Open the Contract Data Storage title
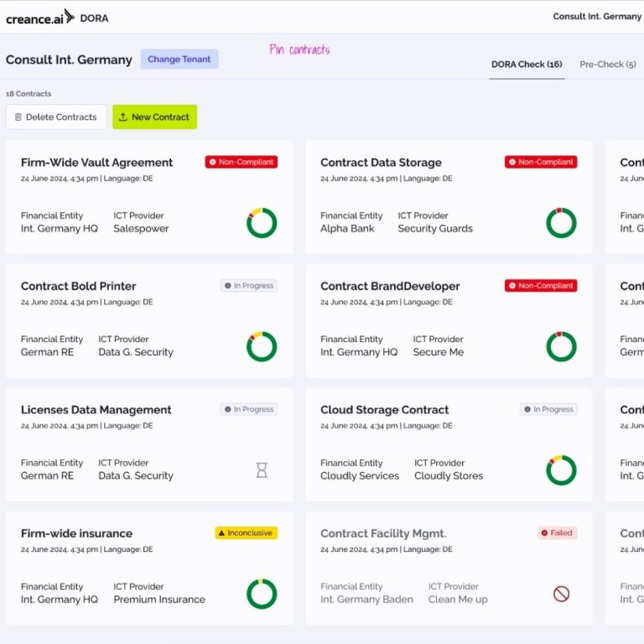The image size is (644, 644). [381, 163]
